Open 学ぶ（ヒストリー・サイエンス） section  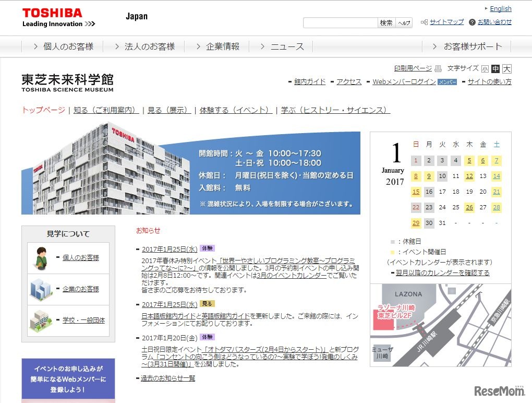(x=335, y=110)
